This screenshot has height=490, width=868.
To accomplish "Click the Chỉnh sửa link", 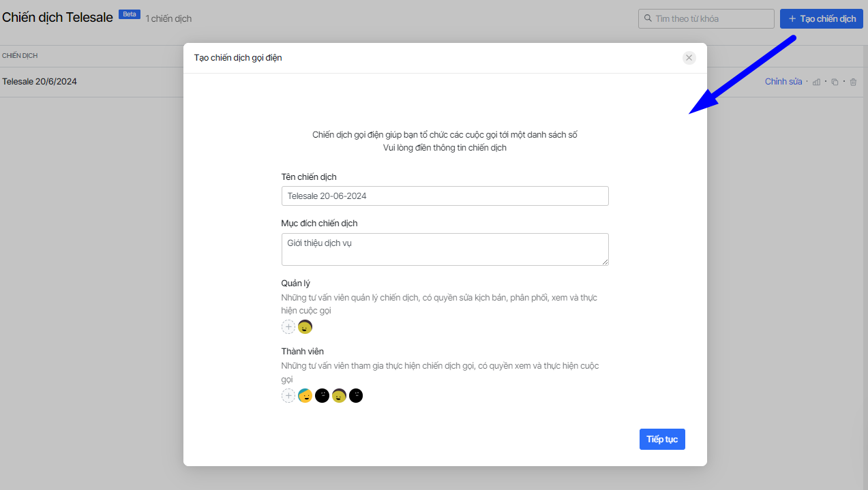I will (x=783, y=82).
